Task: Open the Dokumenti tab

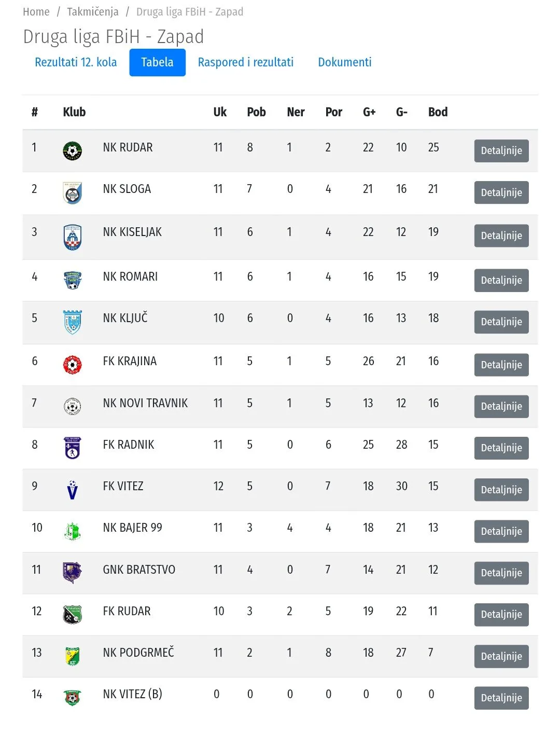Action: point(344,62)
